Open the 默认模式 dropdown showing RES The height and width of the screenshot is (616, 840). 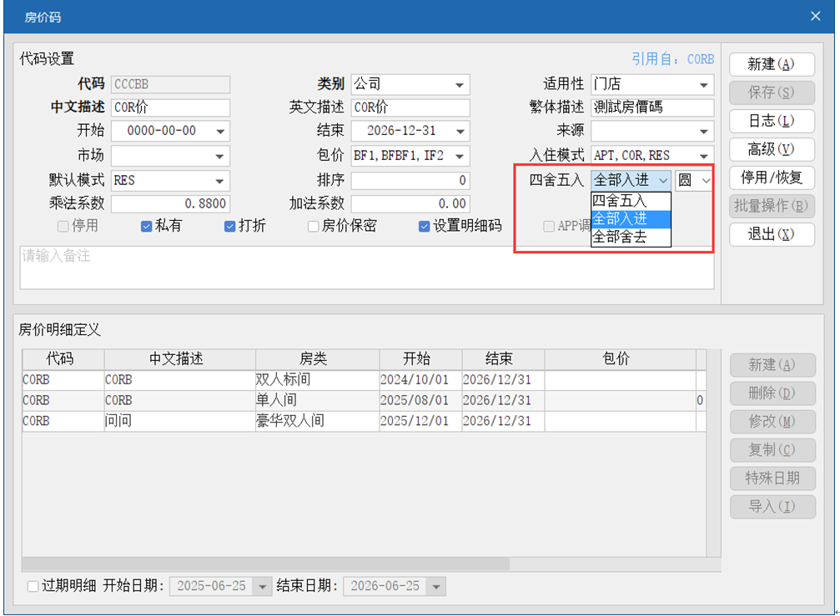pyautogui.click(x=219, y=181)
